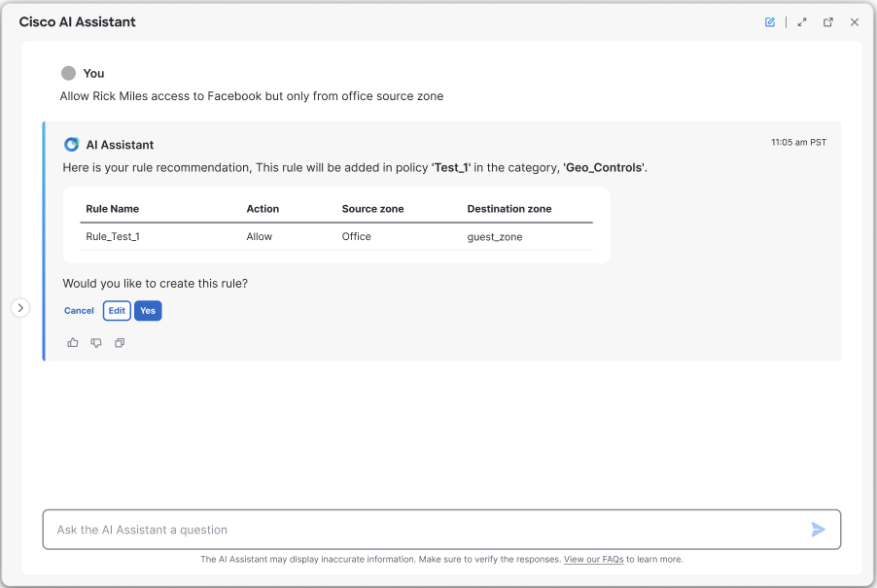Confirm rule creation with Yes

148,311
